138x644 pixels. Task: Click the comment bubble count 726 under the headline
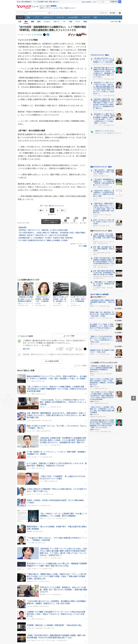pos(34,35)
